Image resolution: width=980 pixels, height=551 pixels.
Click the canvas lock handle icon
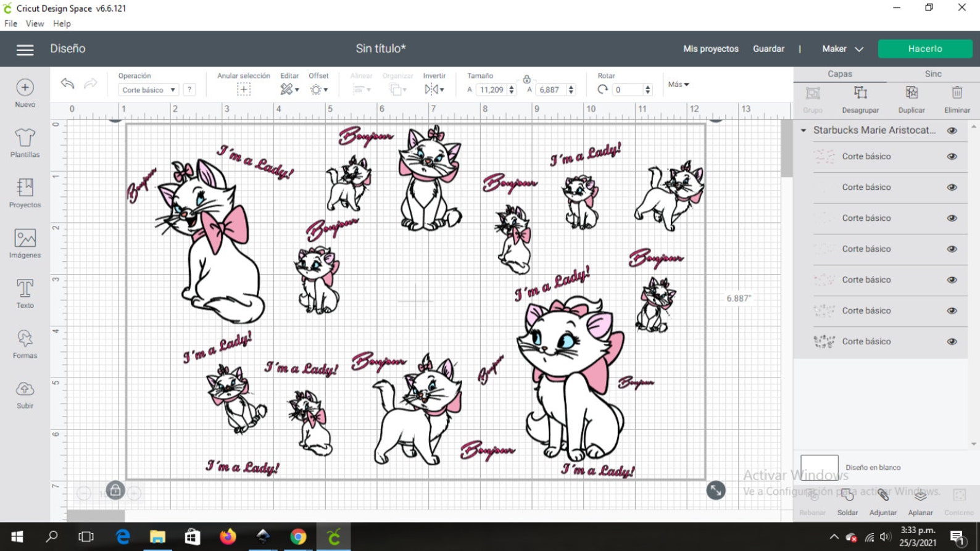pyautogui.click(x=115, y=491)
